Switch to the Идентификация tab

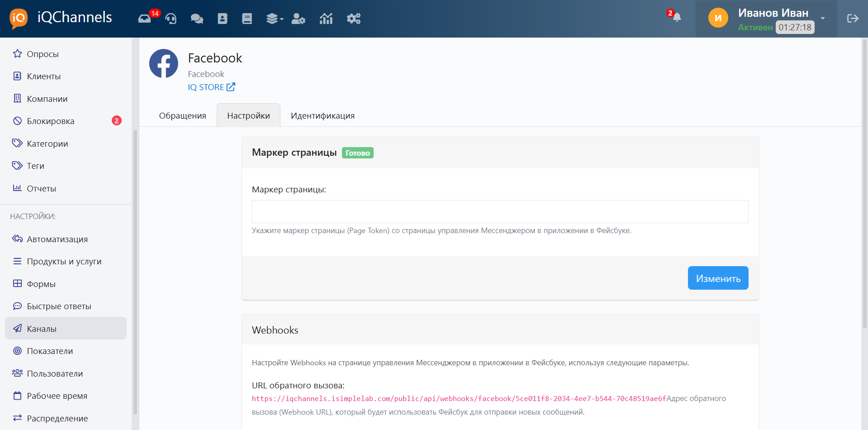click(x=323, y=115)
